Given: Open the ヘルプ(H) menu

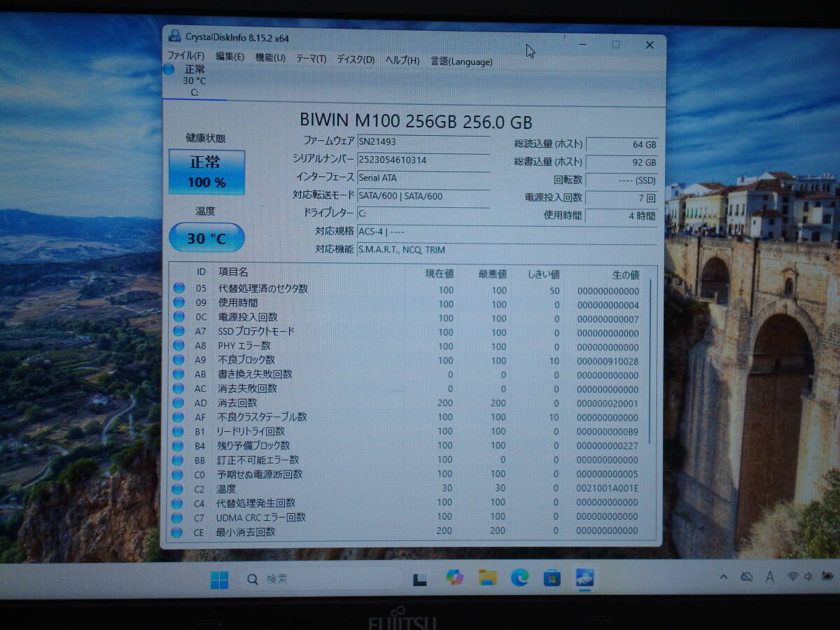Looking at the screenshot, I should (402, 60).
